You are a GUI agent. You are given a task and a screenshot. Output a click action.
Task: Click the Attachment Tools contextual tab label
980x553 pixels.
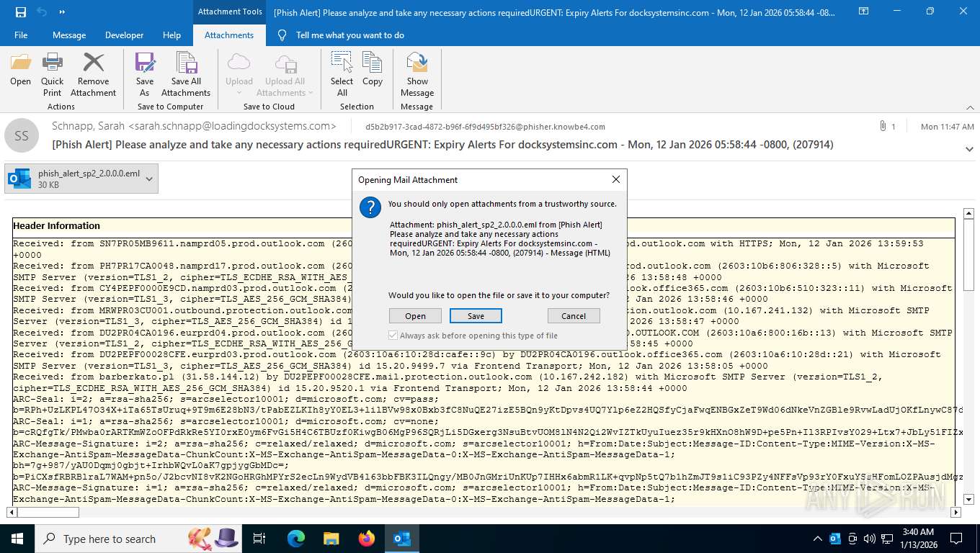tap(229, 12)
